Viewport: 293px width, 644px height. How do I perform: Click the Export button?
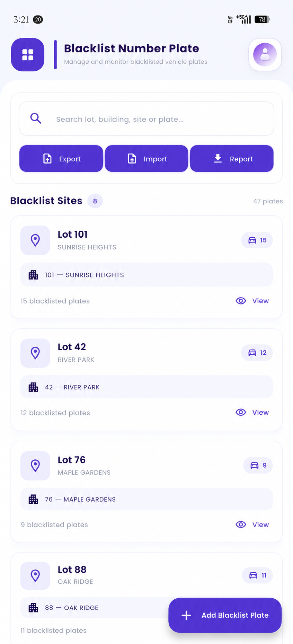tap(61, 159)
